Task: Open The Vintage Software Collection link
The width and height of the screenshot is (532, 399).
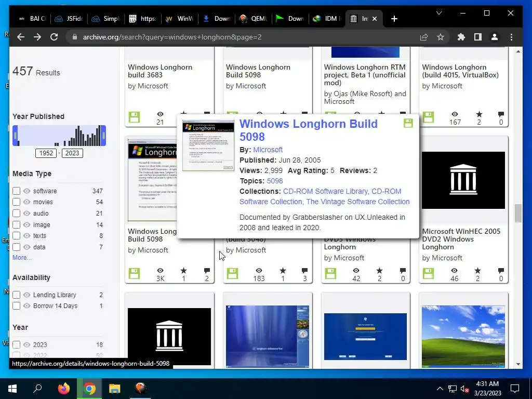Action: pos(358,202)
